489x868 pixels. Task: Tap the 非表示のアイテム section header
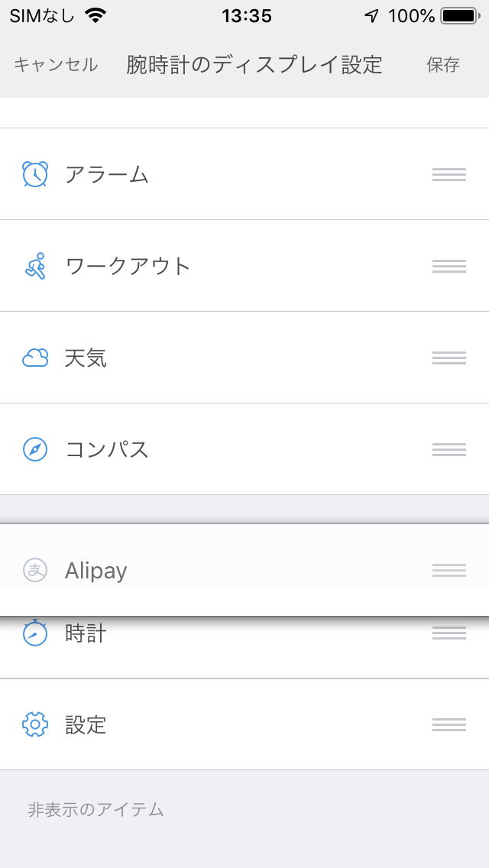pyautogui.click(x=96, y=810)
